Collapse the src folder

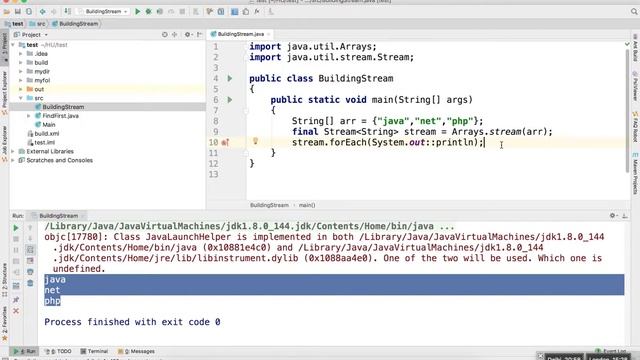(x=21, y=98)
